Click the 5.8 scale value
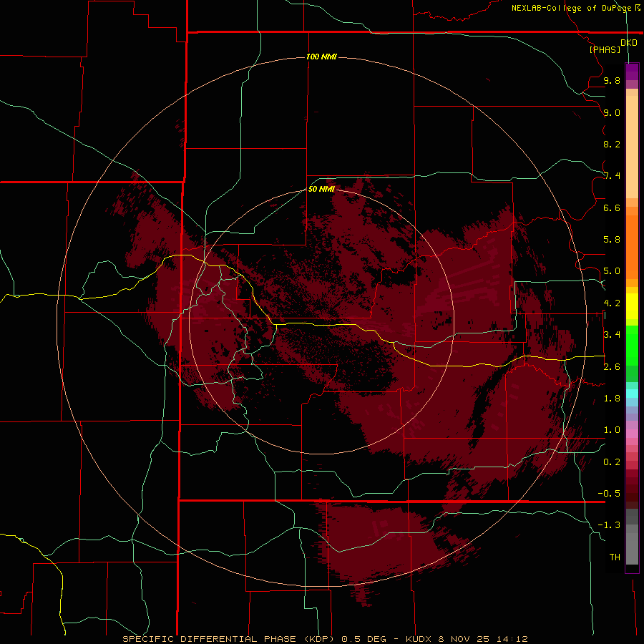 tap(612, 240)
